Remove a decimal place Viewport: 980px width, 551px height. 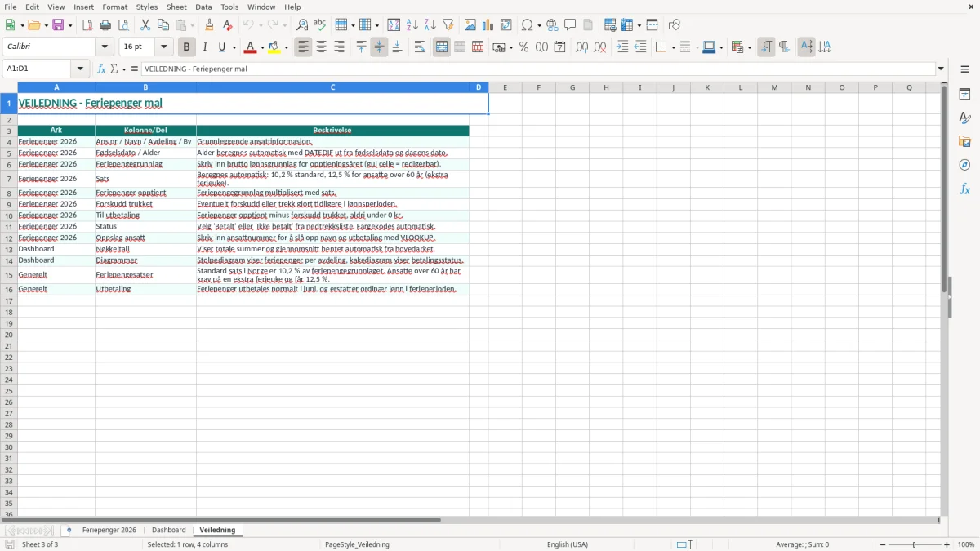[x=599, y=47]
